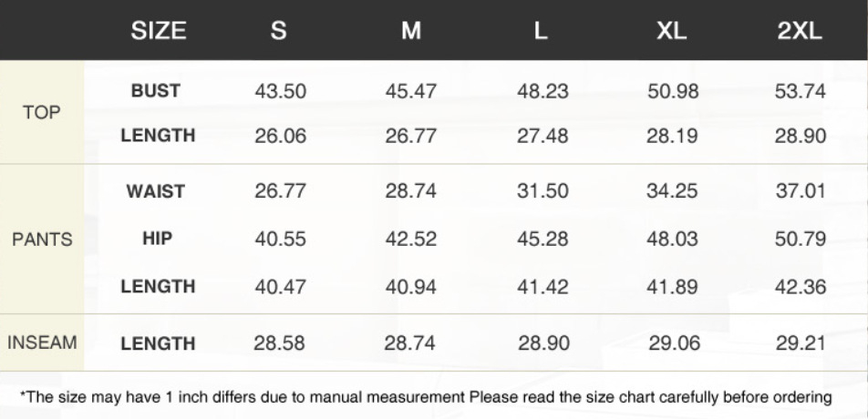Screen dimensions: 868x419
Task: Click the SIZE header label
Action: [159, 30]
